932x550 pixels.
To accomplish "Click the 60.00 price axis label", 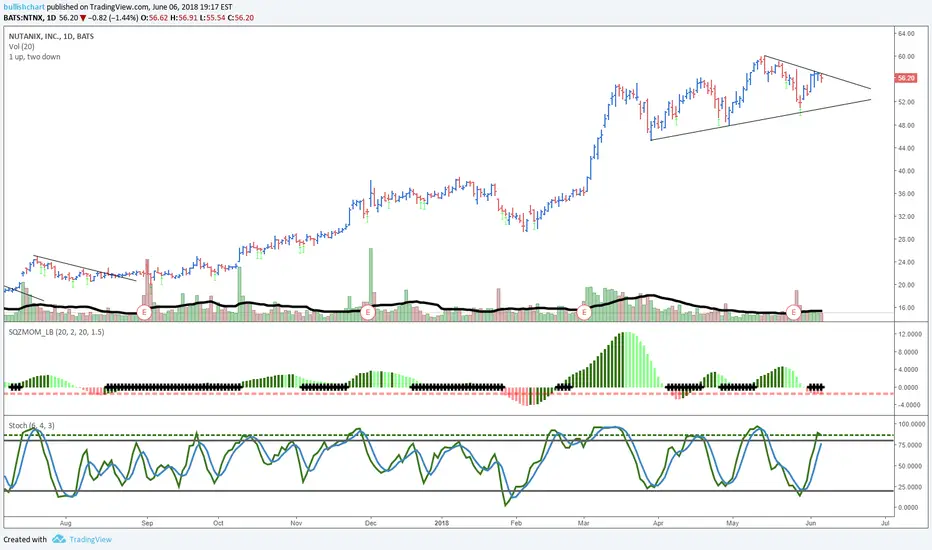I will tap(906, 56).
